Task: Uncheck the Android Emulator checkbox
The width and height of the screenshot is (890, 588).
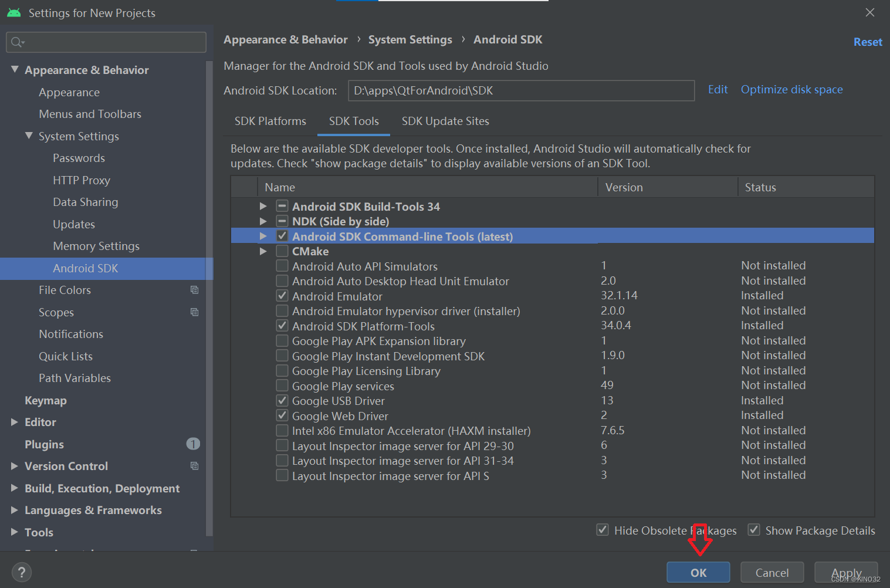Action: click(x=282, y=296)
